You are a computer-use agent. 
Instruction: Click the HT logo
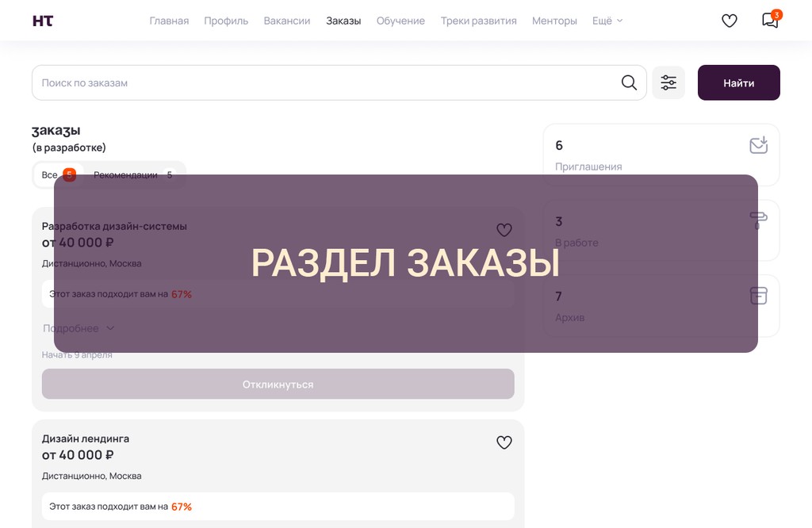point(43,21)
